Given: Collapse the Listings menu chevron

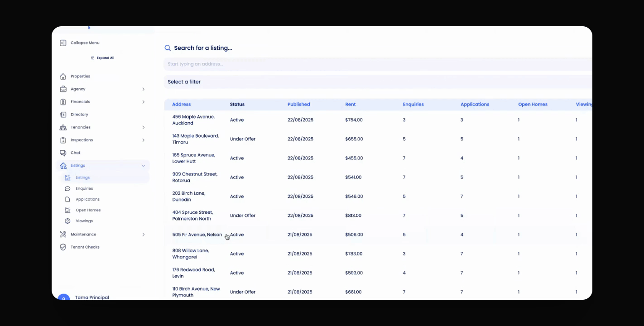Looking at the screenshot, I should [x=143, y=166].
